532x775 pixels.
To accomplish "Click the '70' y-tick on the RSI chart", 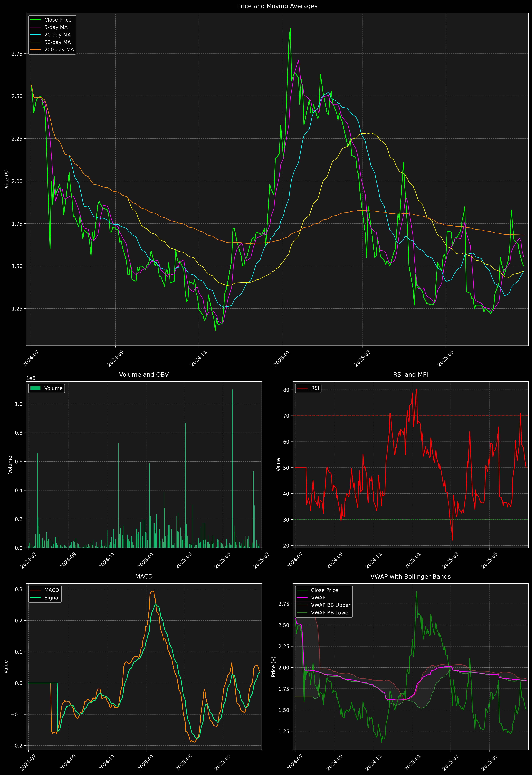I will coord(286,416).
